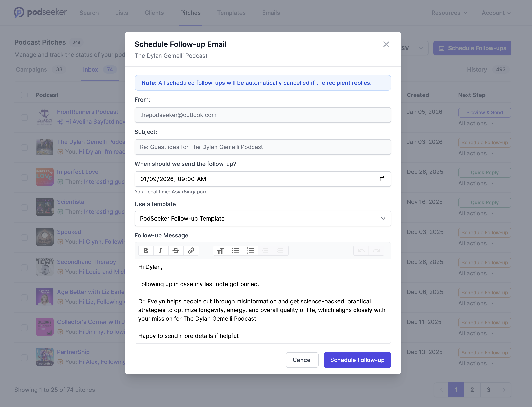This screenshot has height=407, width=532.
Task: Select all podcasts with header checkbox
Action: [24, 95]
